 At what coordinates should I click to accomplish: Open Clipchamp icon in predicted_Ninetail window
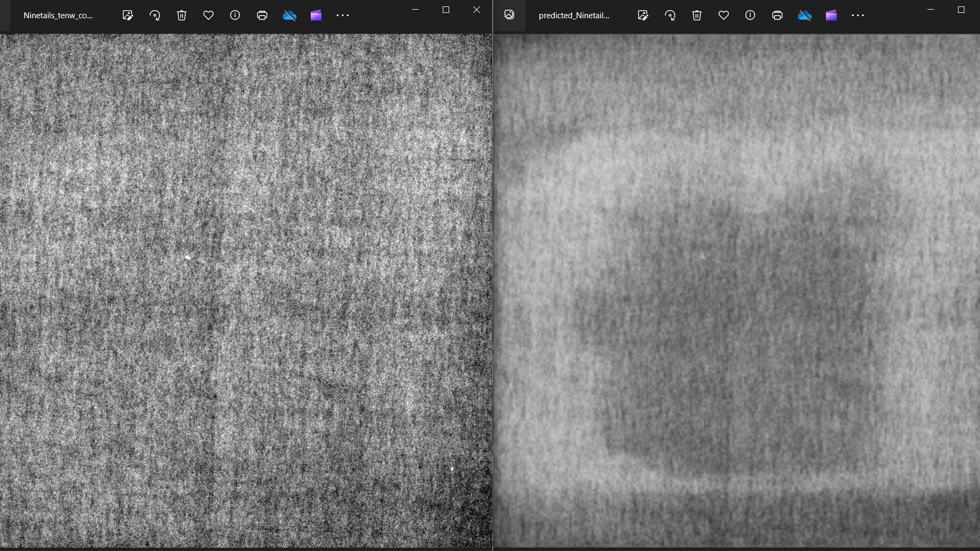(x=831, y=16)
